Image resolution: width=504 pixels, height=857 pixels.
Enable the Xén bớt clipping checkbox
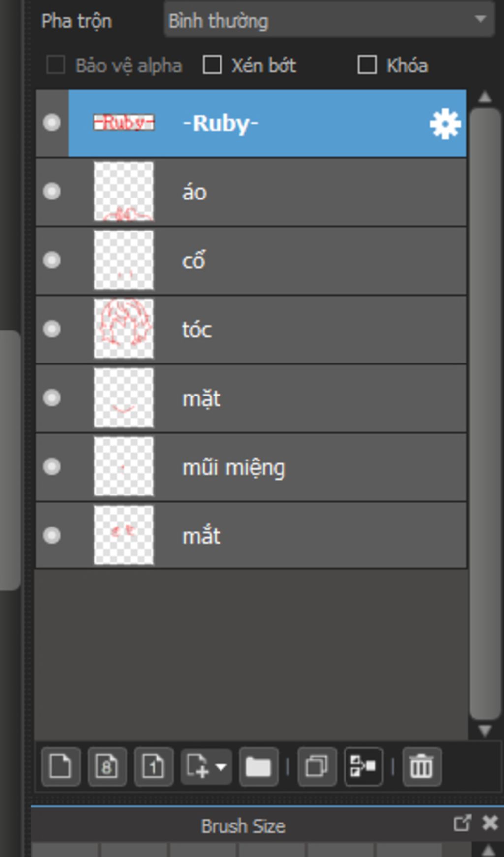tap(212, 65)
